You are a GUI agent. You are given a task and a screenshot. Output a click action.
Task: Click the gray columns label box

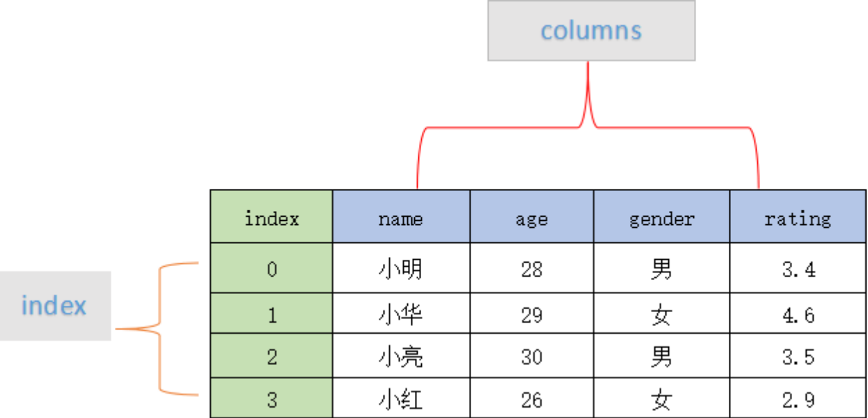pos(591,31)
